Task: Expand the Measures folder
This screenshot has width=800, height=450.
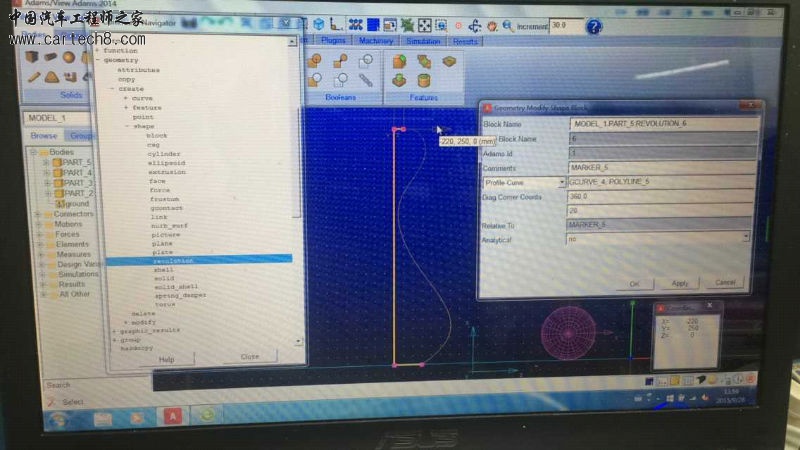Action: (41, 254)
